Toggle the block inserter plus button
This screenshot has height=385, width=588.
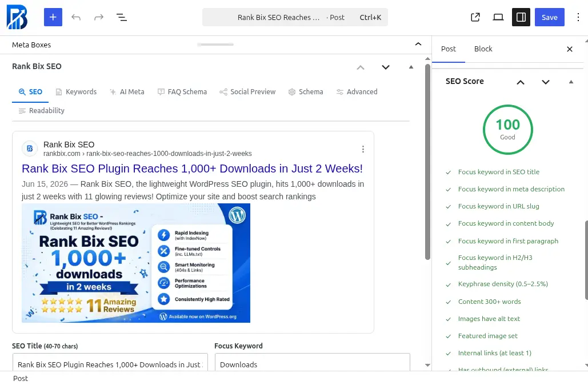pyautogui.click(x=53, y=17)
